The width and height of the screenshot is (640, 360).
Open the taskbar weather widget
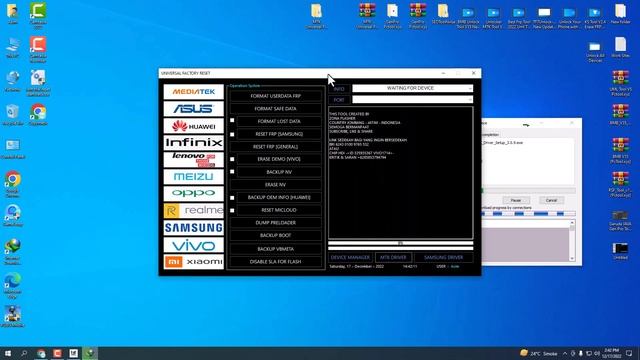(x=539, y=353)
